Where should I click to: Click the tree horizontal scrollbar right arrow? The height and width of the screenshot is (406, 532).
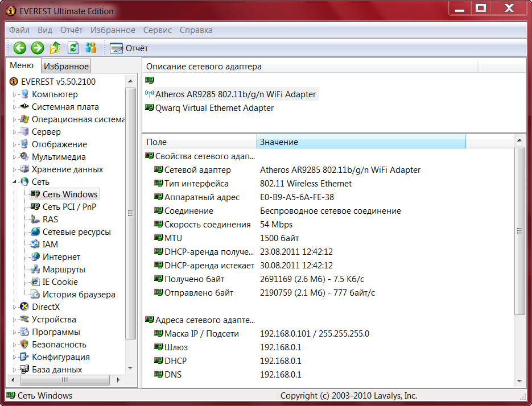118,380
